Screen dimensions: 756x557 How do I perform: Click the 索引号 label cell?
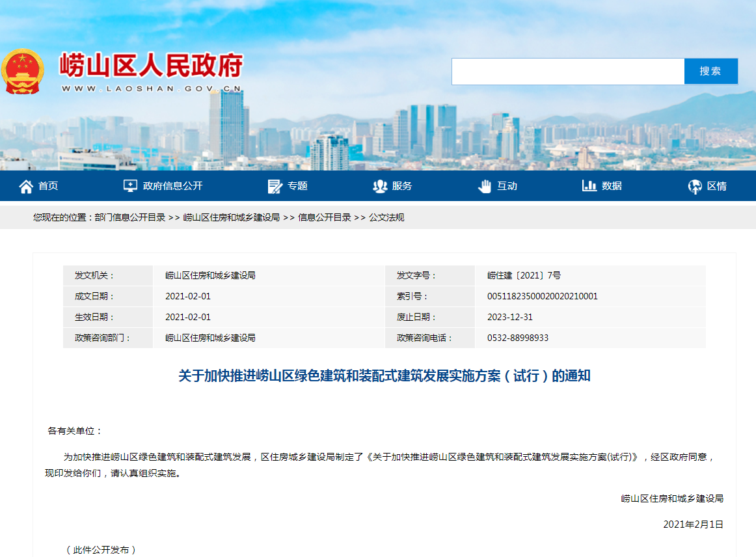[430, 296]
